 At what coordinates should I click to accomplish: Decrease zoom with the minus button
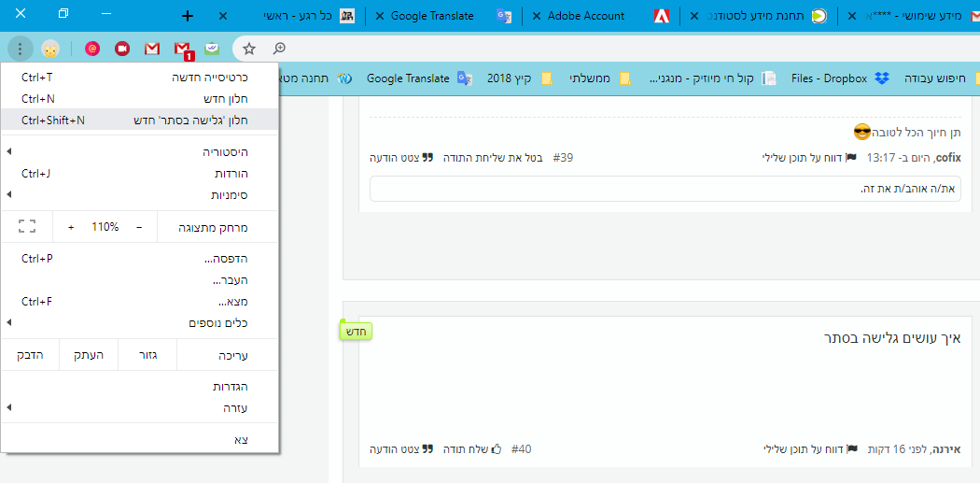coord(139,227)
